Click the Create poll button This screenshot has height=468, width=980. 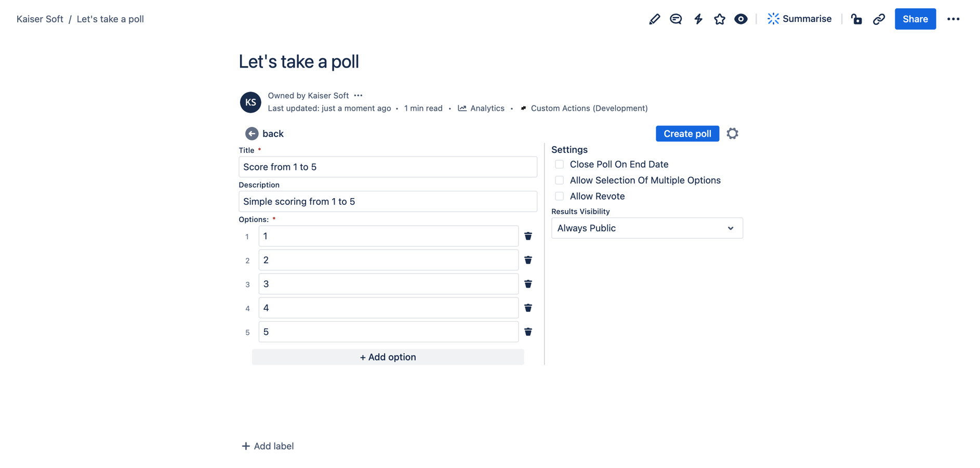687,134
